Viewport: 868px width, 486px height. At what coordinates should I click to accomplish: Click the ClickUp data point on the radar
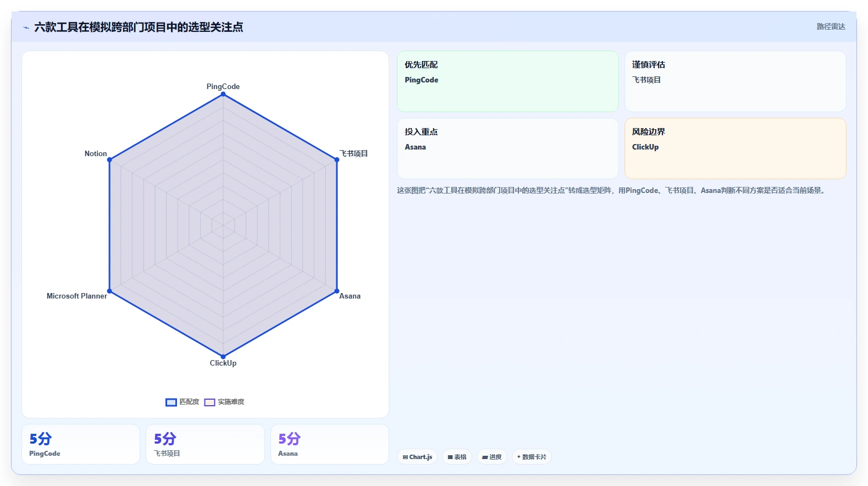pos(223,356)
